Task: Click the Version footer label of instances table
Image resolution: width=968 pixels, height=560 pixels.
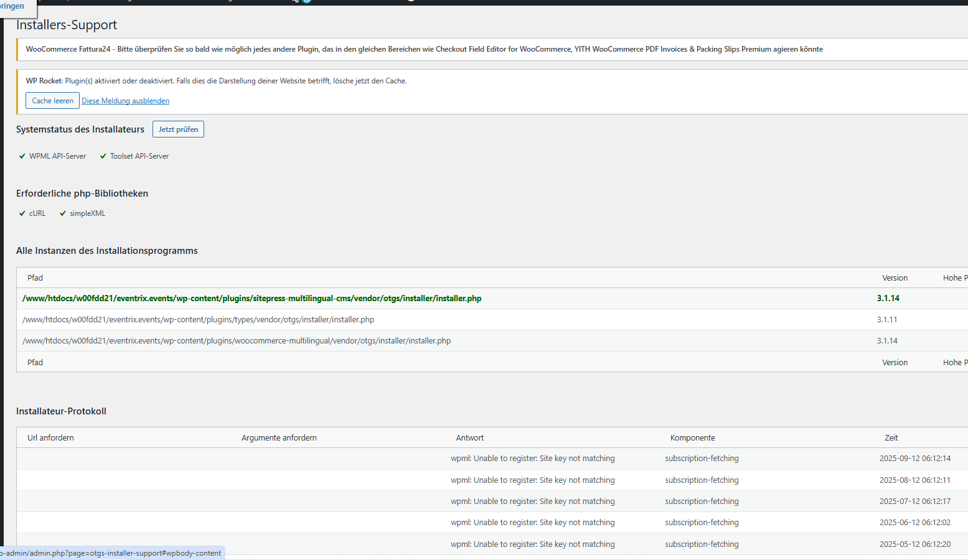Action: pyautogui.click(x=895, y=363)
